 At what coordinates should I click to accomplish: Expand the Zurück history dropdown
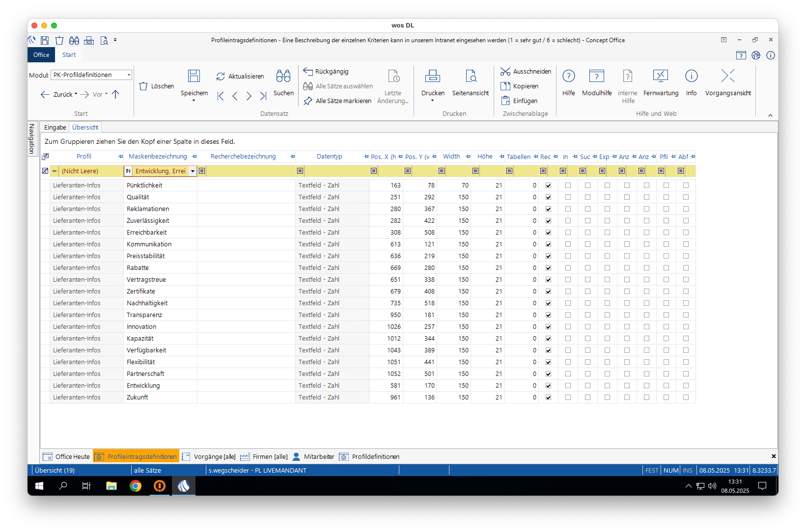(x=76, y=94)
